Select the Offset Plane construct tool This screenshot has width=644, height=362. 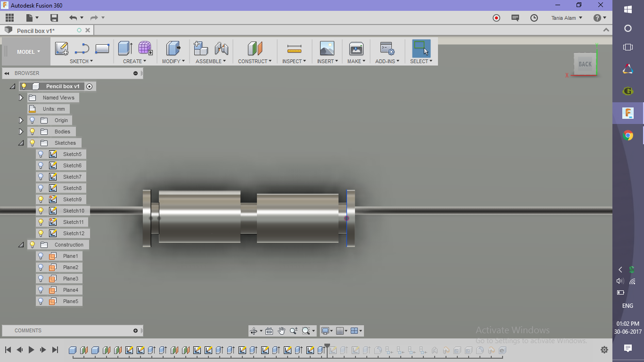pyautogui.click(x=255, y=49)
